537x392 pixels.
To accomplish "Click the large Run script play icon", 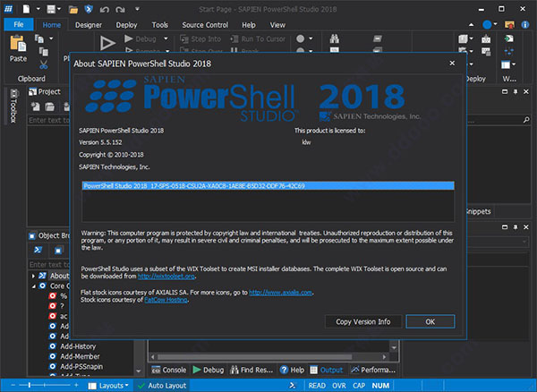I will [x=107, y=44].
